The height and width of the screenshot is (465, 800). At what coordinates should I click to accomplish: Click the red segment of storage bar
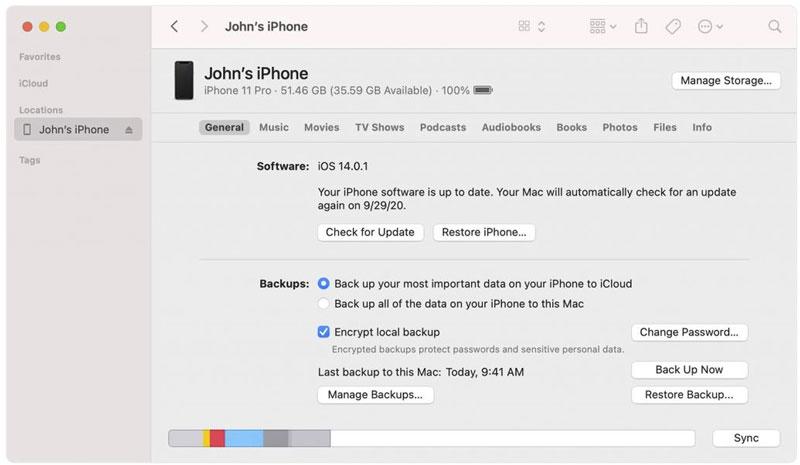pos(217,438)
